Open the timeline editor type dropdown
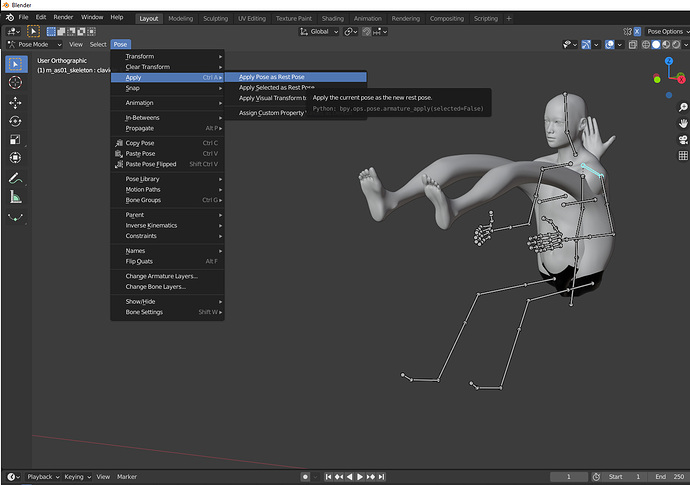Viewport: 690px width, 485px height. 13,477
